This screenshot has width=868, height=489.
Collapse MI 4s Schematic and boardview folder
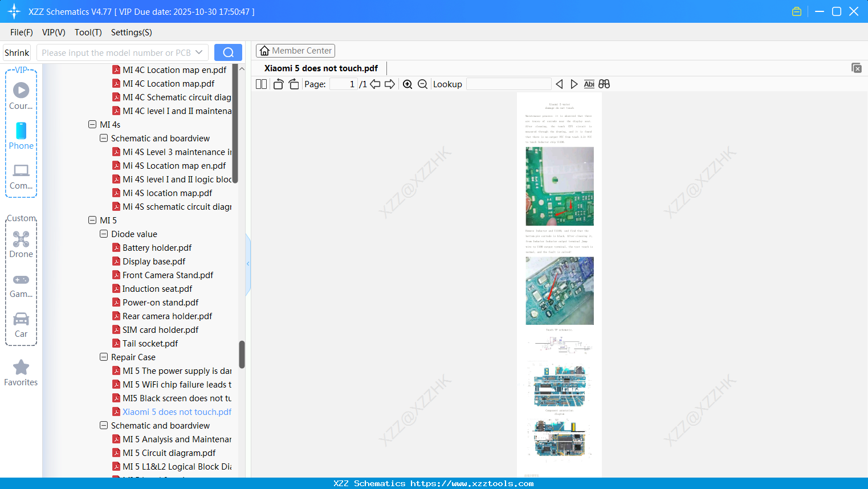pyautogui.click(x=104, y=138)
